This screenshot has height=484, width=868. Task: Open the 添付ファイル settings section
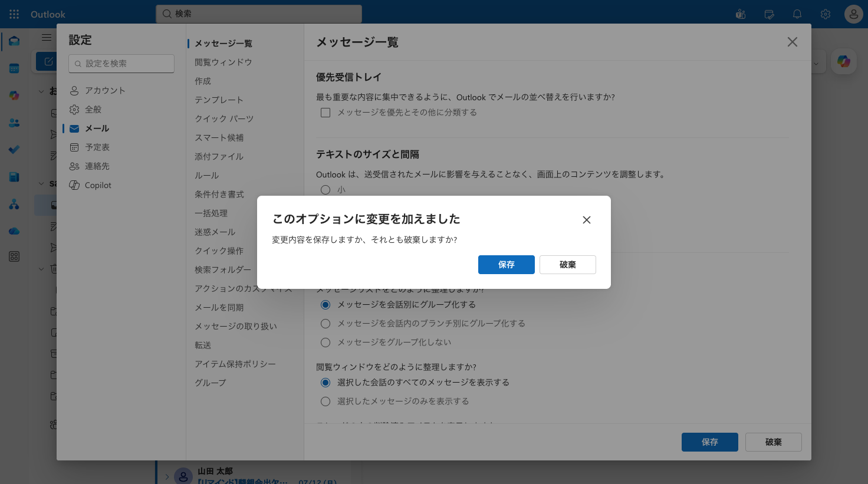click(x=219, y=157)
